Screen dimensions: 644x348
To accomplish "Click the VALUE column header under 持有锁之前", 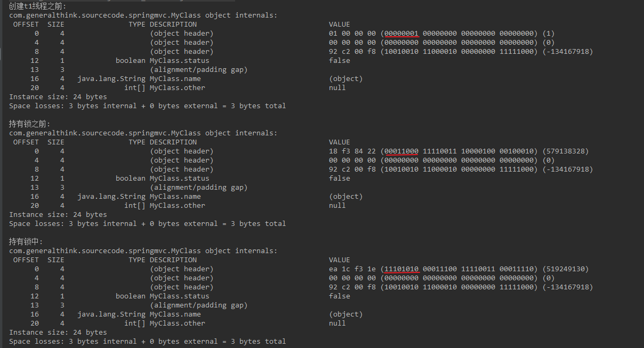I will coord(340,142).
